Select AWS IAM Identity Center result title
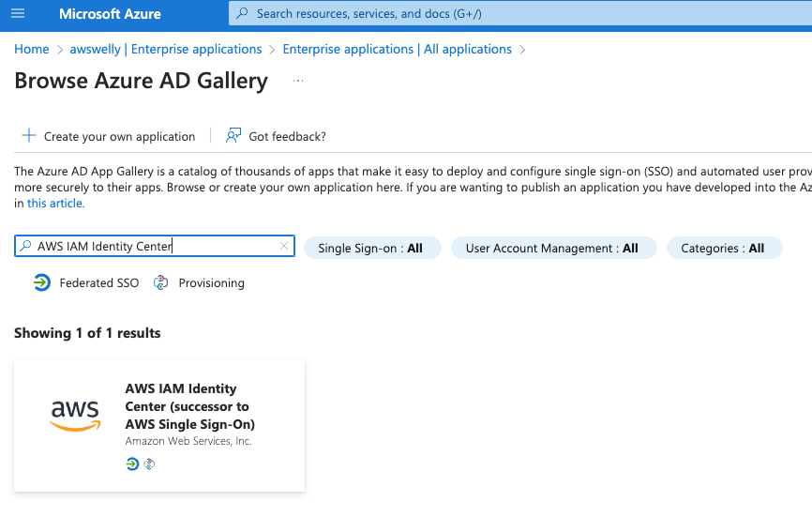 click(190, 406)
